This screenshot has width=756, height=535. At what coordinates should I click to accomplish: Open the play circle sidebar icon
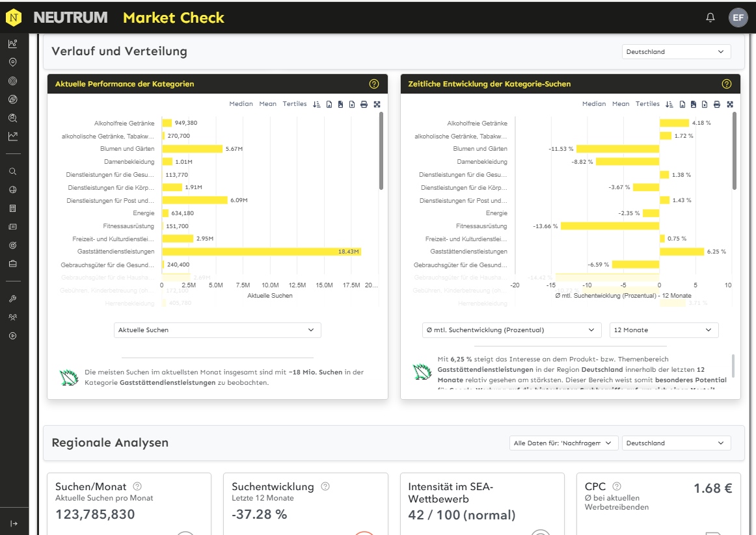coord(13,335)
